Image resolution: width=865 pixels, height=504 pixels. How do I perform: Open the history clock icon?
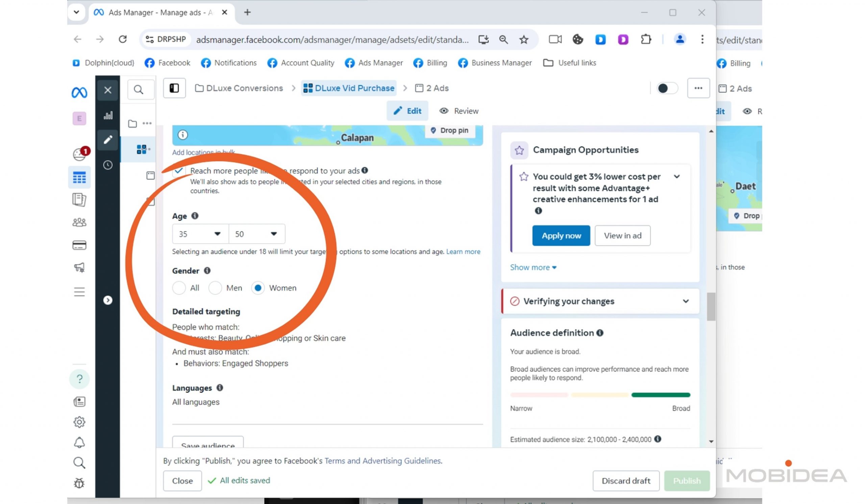tap(108, 165)
